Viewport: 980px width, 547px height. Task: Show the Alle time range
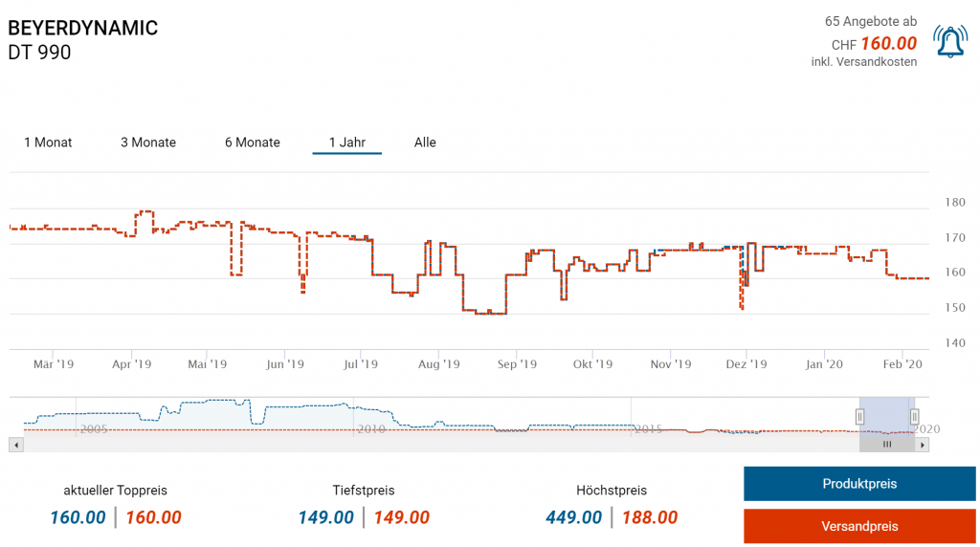click(x=425, y=142)
